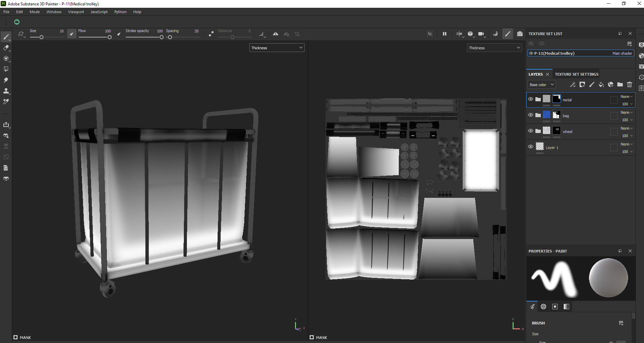Open Thickness dropdown in 2D viewport
This screenshot has height=343, width=644.
[495, 48]
